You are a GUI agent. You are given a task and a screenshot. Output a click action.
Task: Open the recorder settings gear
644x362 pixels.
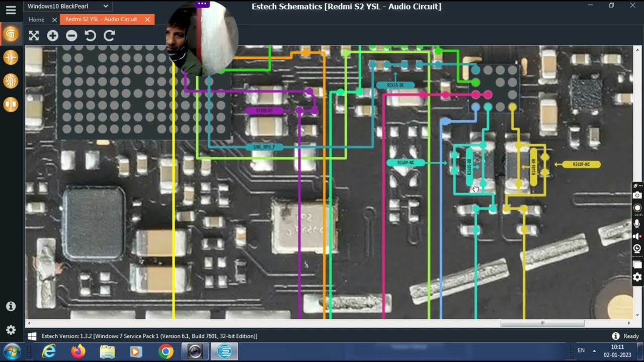coord(637,277)
